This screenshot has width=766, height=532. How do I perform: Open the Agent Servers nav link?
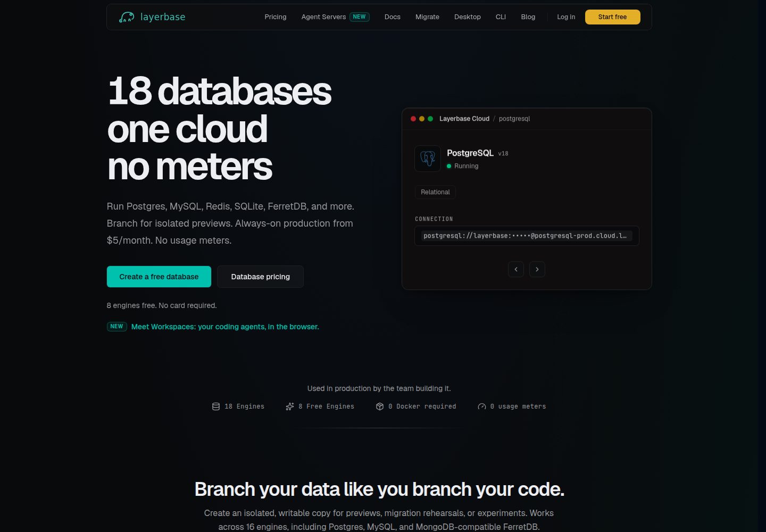coord(323,17)
